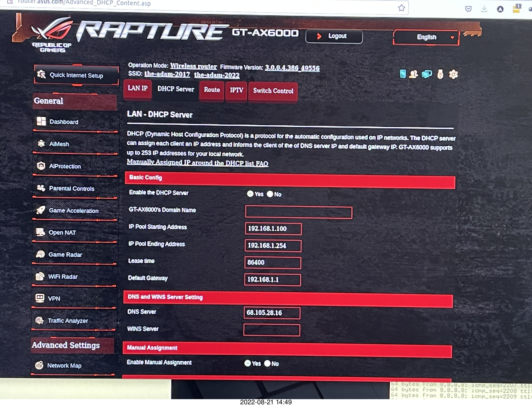Click the USB status icon in header

[x=440, y=75]
